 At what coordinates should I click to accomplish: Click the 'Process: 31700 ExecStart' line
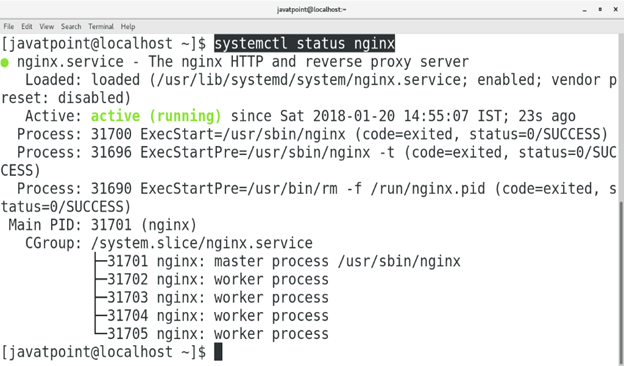pyautogui.click(x=312, y=134)
